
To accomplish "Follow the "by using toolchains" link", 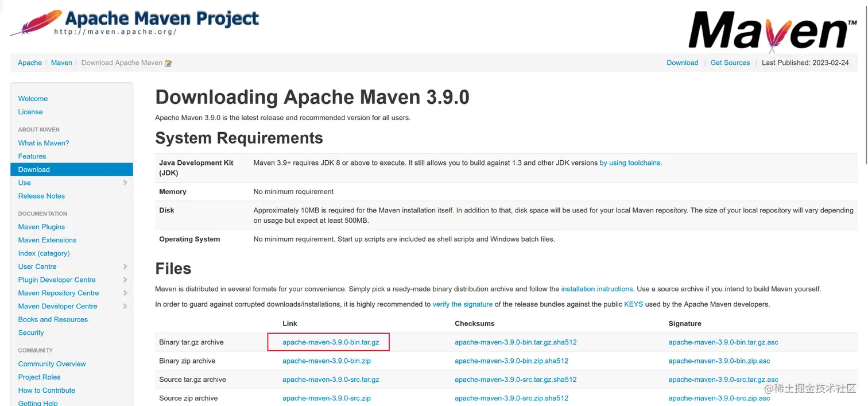I will pyautogui.click(x=630, y=163).
